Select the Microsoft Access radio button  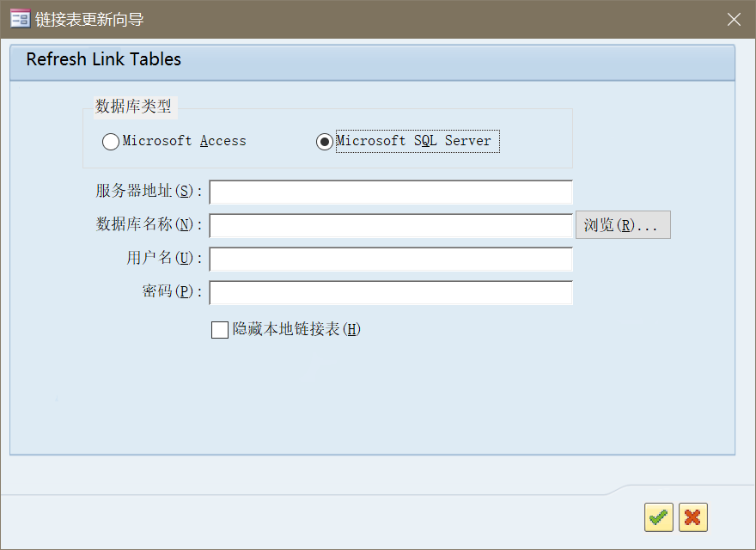[111, 141]
